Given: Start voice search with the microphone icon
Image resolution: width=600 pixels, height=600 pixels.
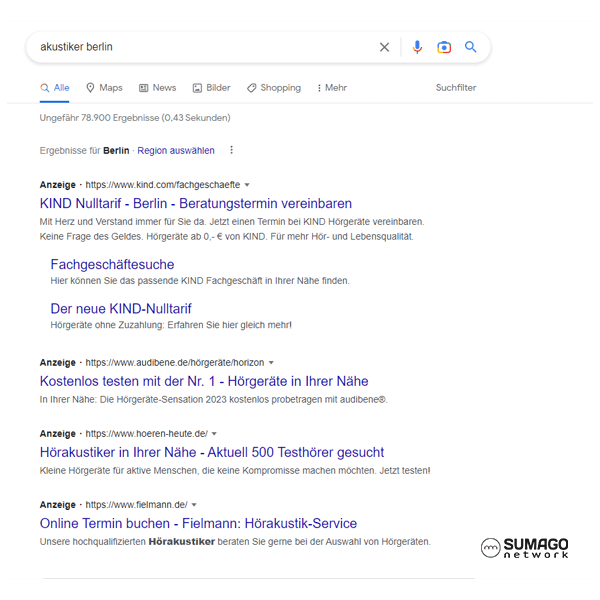Looking at the screenshot, I should pyautogui.click(x=417, y=47).
